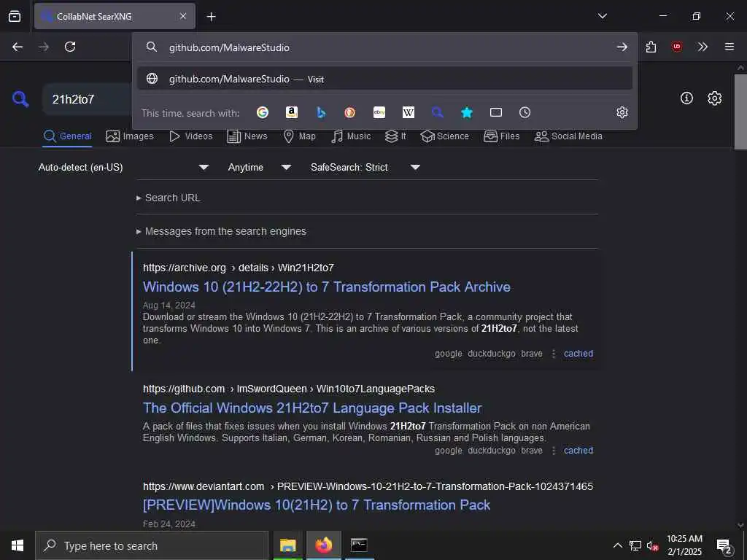This screenshot has height=560, width=747.
Task: Open the Firefox hamburger menu
Action: [729, 47]
